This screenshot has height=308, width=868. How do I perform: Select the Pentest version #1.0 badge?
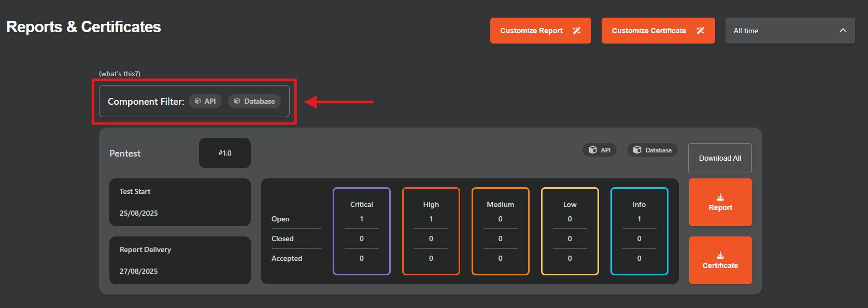tap(225, 153)
